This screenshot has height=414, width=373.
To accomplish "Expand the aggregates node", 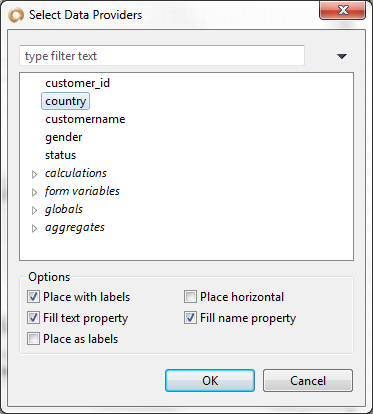I will (x=34, y=228).
